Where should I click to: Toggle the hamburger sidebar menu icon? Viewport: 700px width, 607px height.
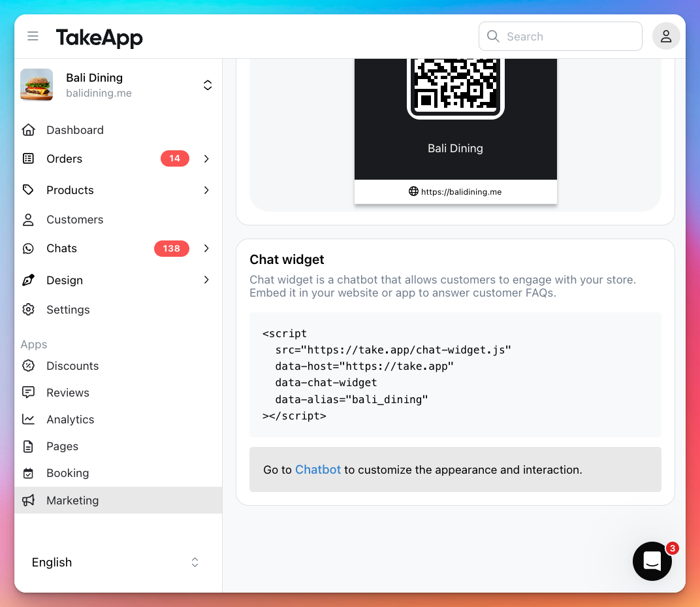coord(33,36)
